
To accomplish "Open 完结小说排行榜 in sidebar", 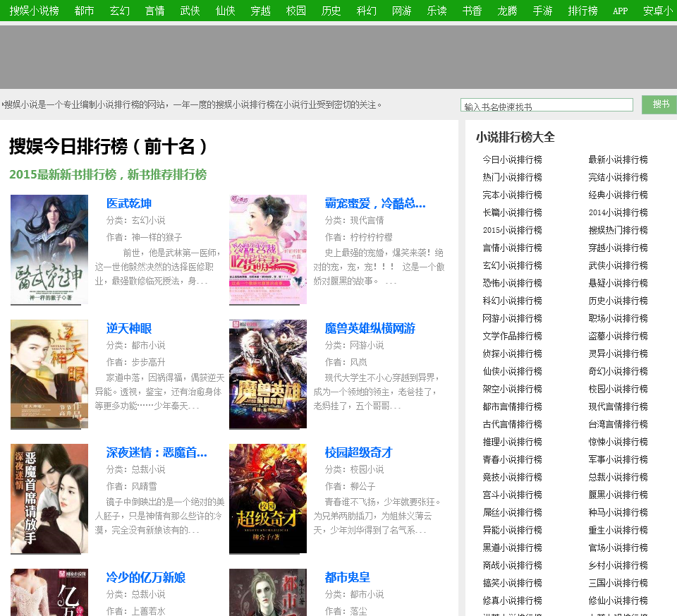I will [618, 178].
